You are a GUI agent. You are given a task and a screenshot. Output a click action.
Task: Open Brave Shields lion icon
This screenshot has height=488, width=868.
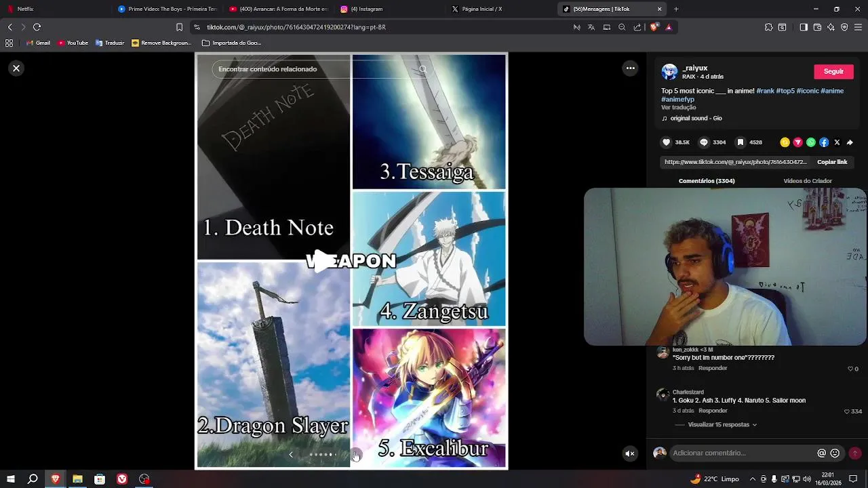tap(654, 27)
